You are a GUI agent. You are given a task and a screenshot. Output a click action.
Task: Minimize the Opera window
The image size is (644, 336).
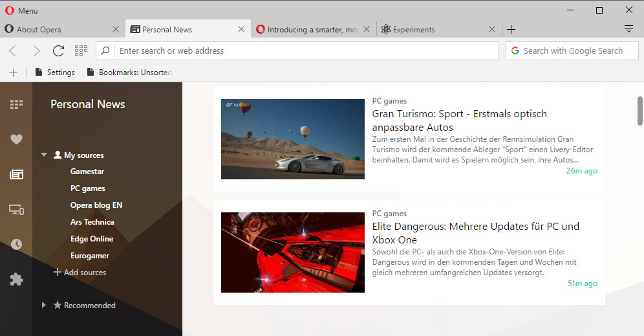point(570,10)
